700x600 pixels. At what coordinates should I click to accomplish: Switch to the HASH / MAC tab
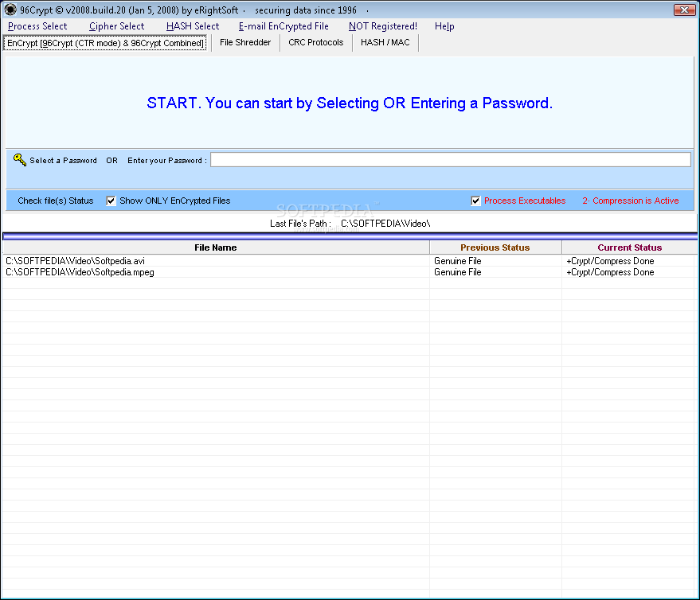[385, 42]
